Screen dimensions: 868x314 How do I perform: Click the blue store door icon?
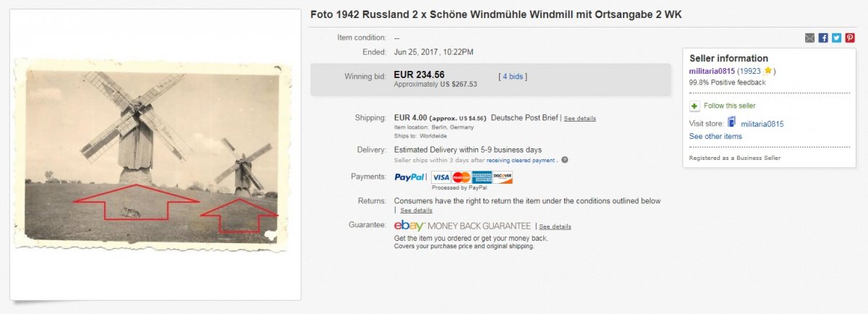click(x=731, y=123)
